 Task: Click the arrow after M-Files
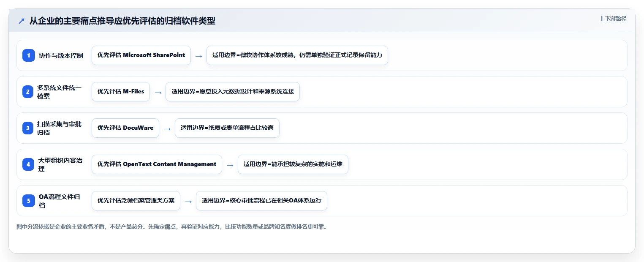coord(158,92)
